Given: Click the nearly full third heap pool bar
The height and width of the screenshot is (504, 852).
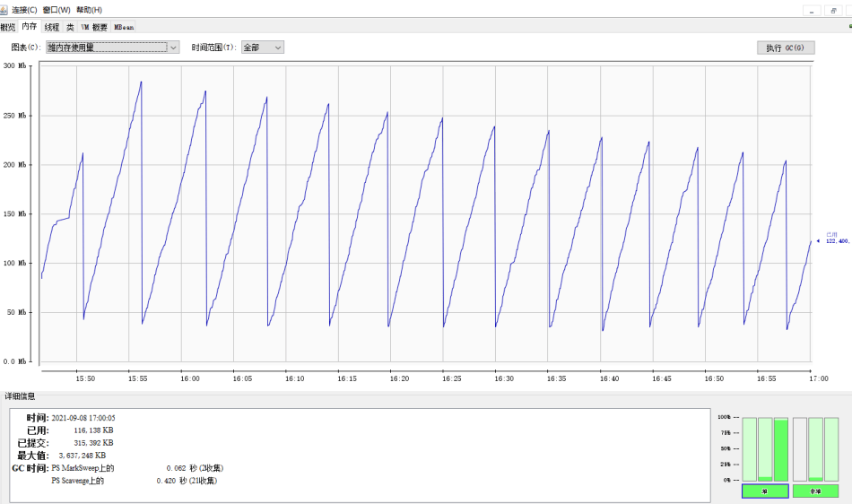Looking at the screenshot, I should 781,449.
